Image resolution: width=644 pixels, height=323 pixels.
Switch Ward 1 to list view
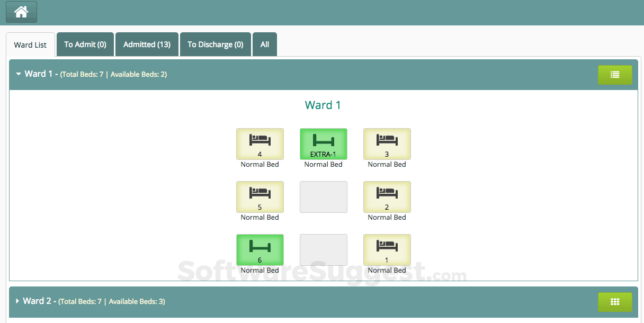pos(614,75)
